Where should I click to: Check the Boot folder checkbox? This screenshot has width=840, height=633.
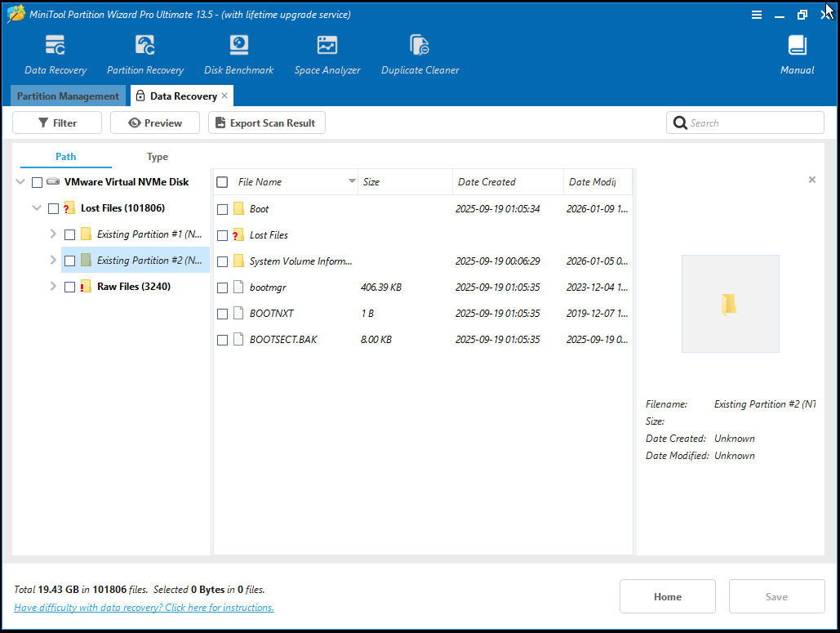point(222,208)
